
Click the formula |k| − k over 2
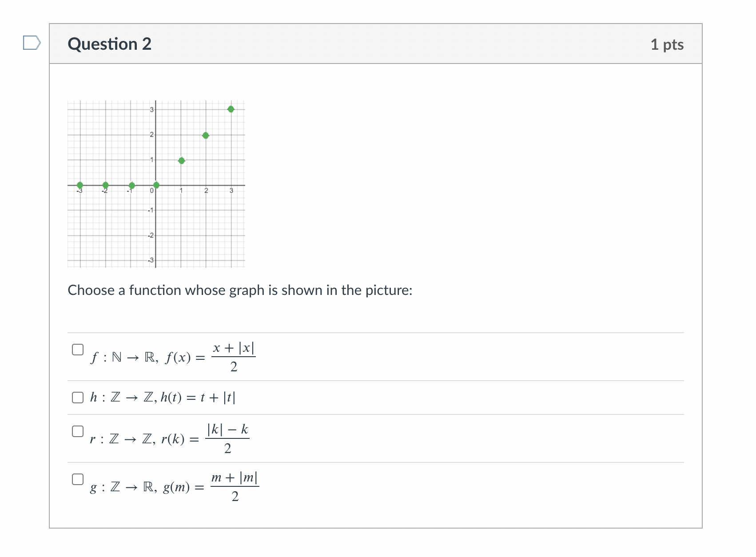[227, 438]
